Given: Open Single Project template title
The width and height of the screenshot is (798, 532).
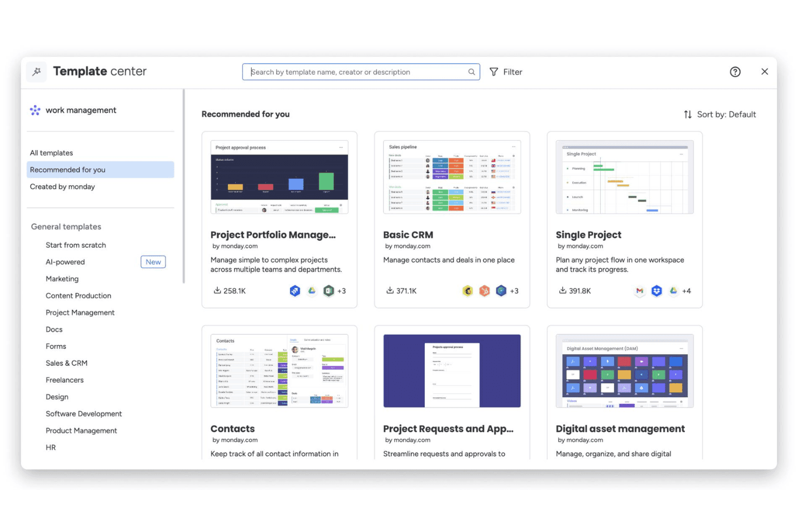Looking at the screenshot, I should [x=588, y=234].
